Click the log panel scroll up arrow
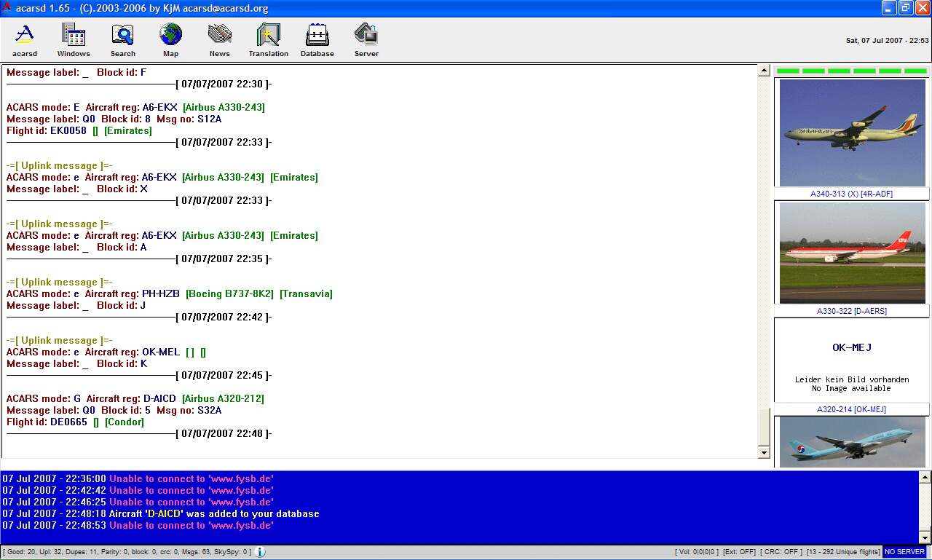The image size is (932, 560). [925, 478]
